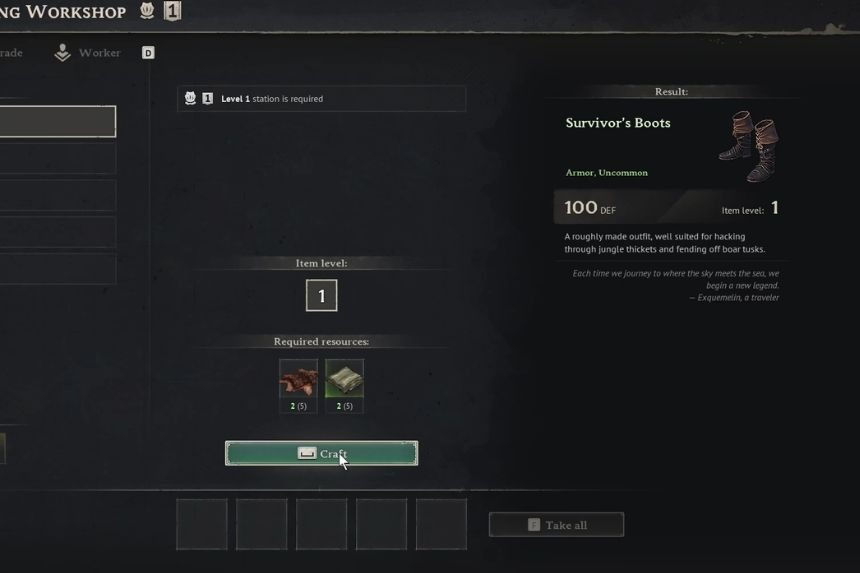
Task: Click the workshop level 1 badge in the title
Action: coord(172,10)
